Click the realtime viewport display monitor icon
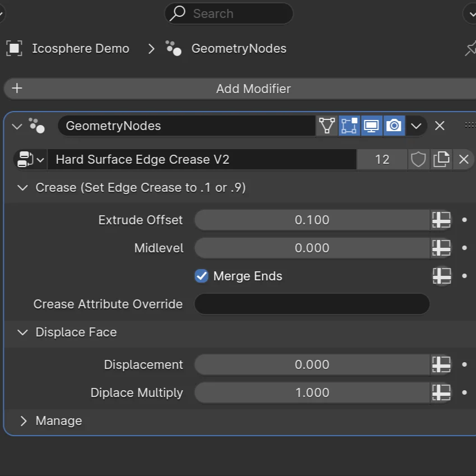476x476 pixels. (372, 126)
